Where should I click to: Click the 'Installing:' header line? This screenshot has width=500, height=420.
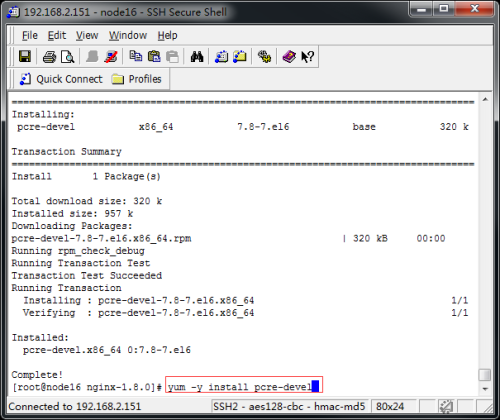pos(43,115)
